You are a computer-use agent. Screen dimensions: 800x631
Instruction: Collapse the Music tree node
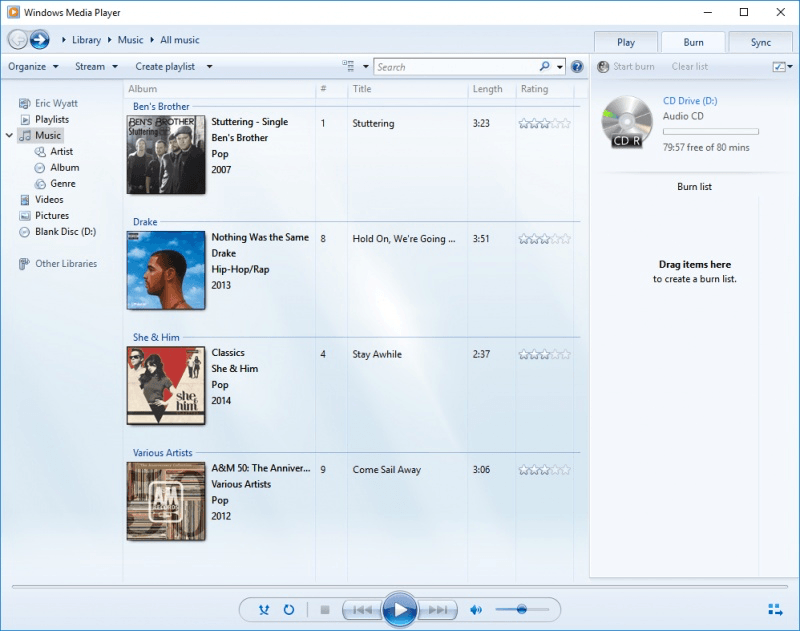[9, 135]
